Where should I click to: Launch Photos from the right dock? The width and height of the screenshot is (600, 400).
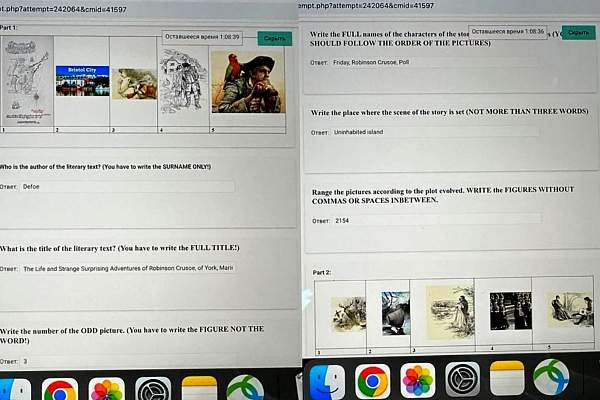point(418,381)
